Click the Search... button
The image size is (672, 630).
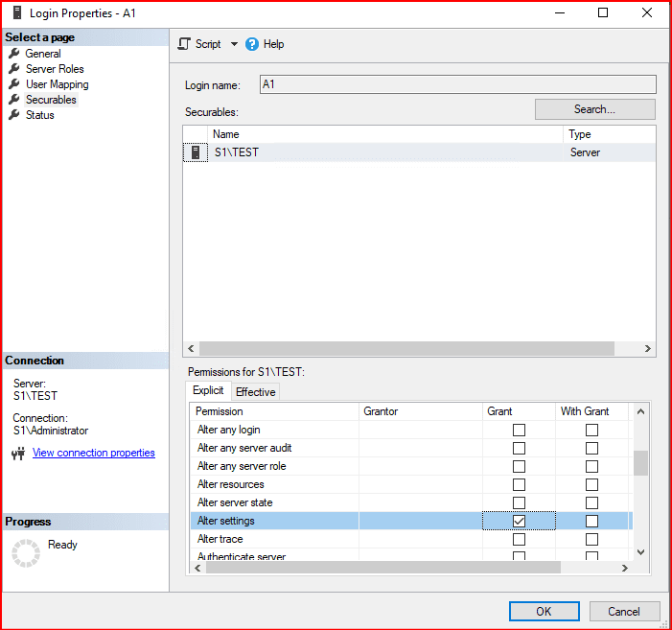point(594,109)
